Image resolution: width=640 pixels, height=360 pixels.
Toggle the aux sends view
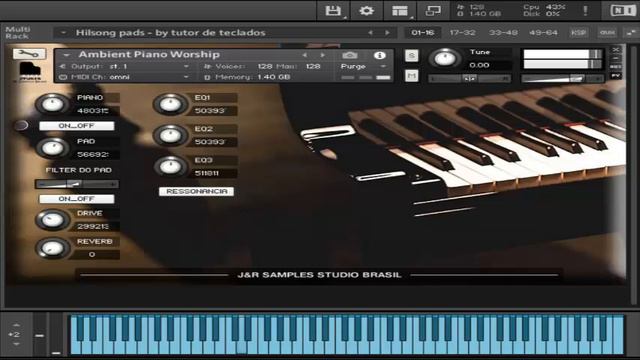click(607, 33)
